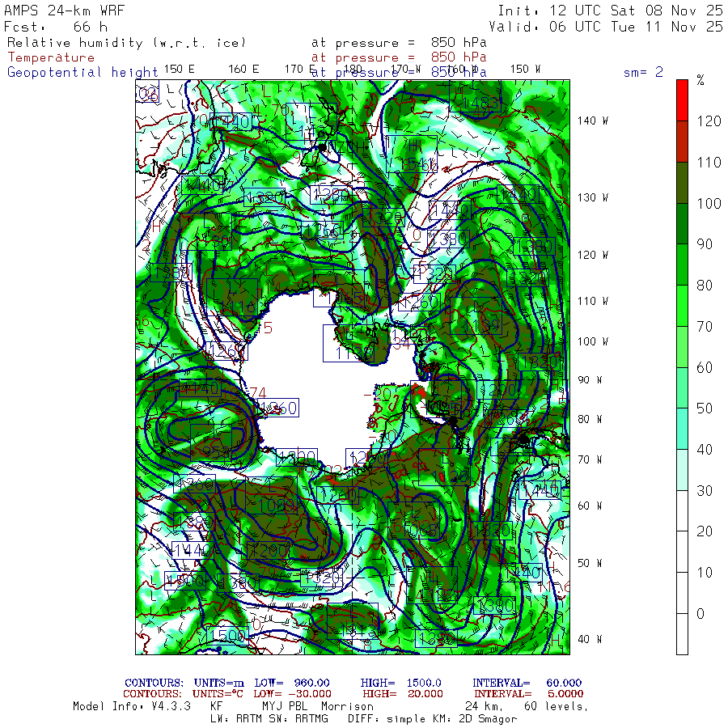Select the cyan 40-50 legend band
Screen dimensions: 728x728
click(682, 429)
